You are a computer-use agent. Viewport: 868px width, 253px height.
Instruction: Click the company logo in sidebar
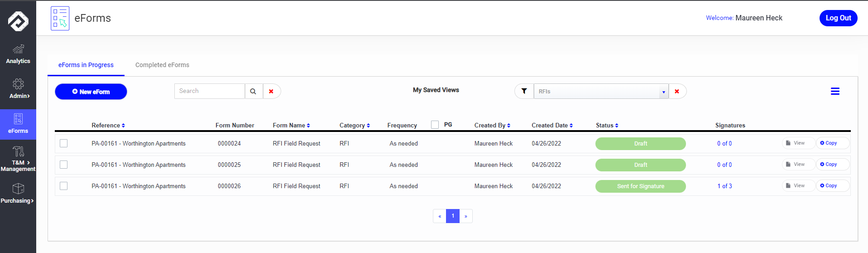pos(18,20)
